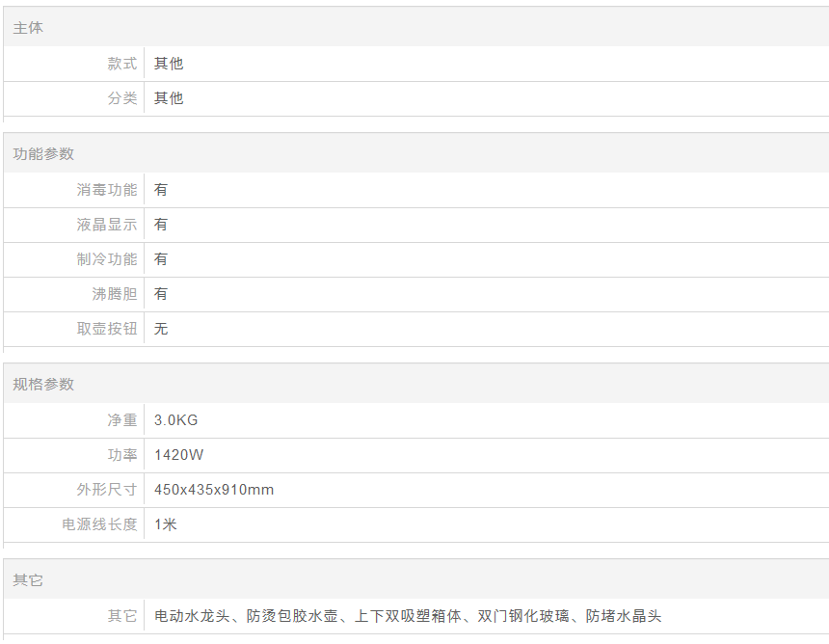Screen dimensions: 829x644
Task: Click the 有 value next to 液晶显示
Action: click(161, 225)
